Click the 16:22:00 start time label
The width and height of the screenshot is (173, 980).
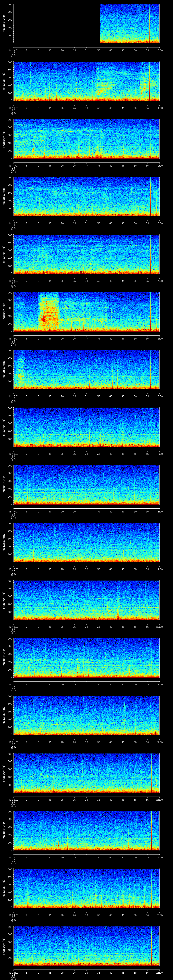click(13, 800)
